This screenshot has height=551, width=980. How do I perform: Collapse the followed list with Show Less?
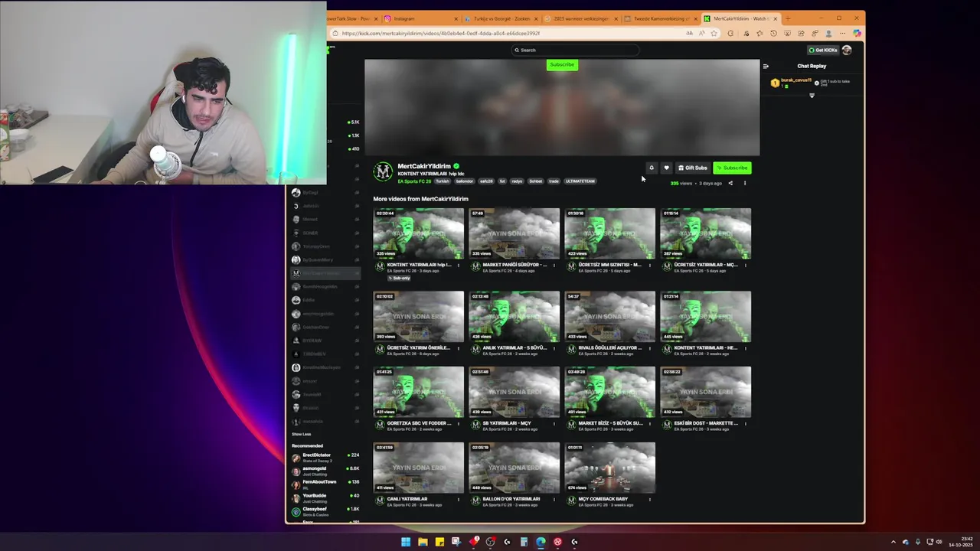point(301,434)
